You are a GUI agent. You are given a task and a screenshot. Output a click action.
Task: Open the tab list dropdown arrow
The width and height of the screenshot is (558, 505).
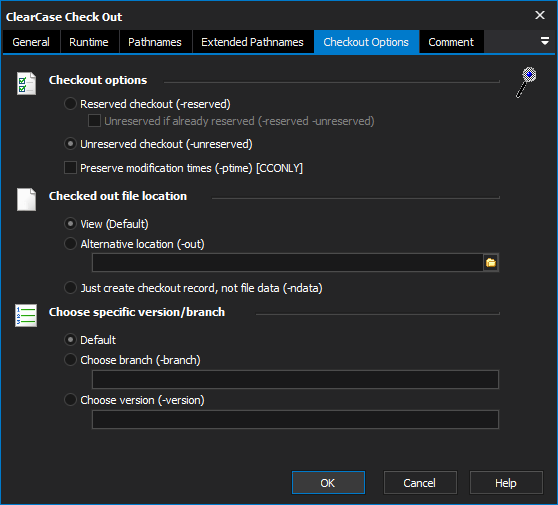tap(544, 41)
